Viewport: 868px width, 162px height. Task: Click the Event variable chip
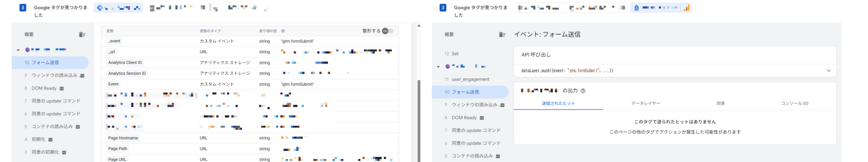[113, 84]
